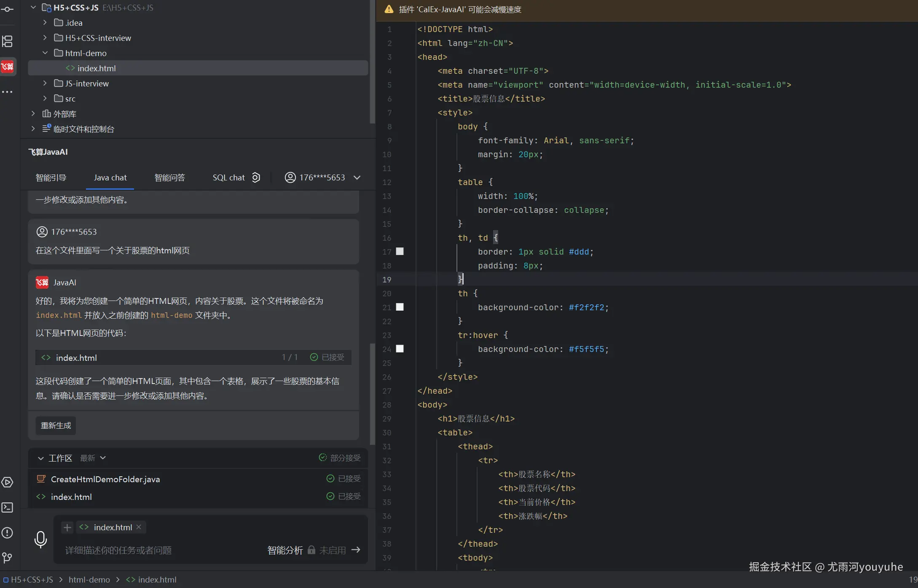The height and width of the screenshot is (588, 918).
Task: Enable the 智能分析 locked toggle
Action: (311, 550)
